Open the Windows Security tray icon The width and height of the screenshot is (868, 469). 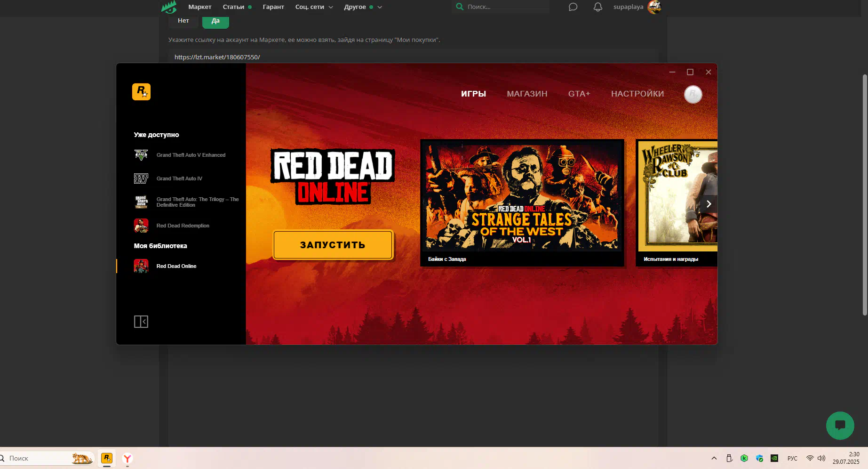point(759,458)
